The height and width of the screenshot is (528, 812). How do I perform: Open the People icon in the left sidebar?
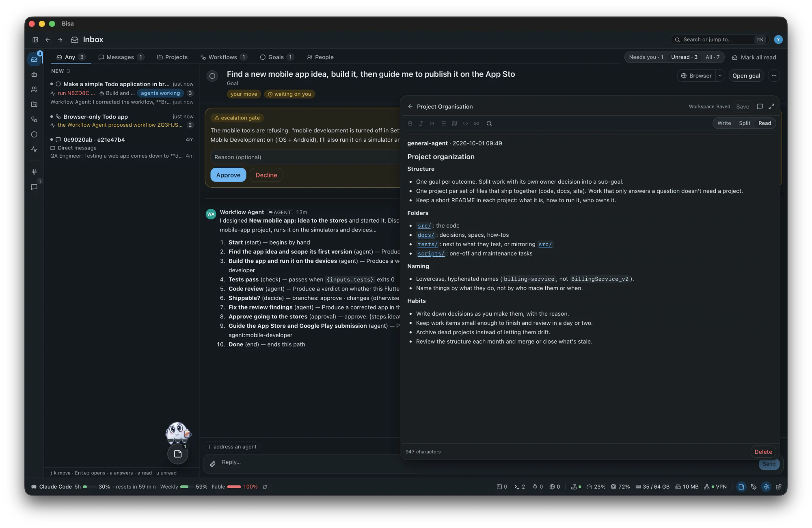(x=34, y=89)
